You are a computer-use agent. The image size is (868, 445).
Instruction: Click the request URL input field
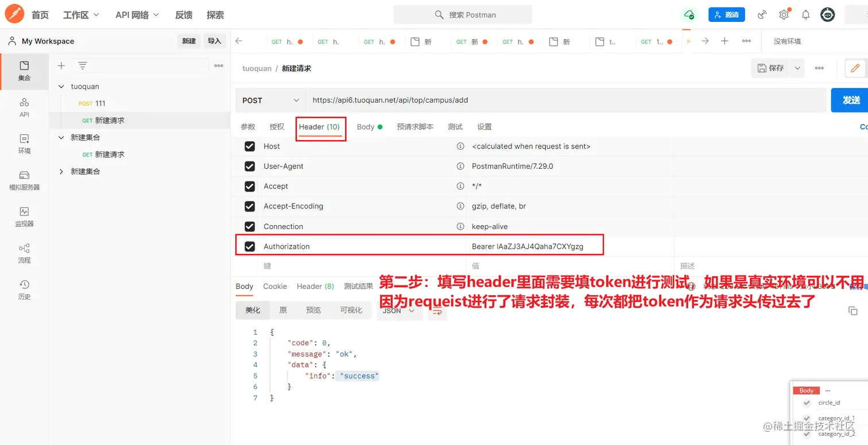565,100
